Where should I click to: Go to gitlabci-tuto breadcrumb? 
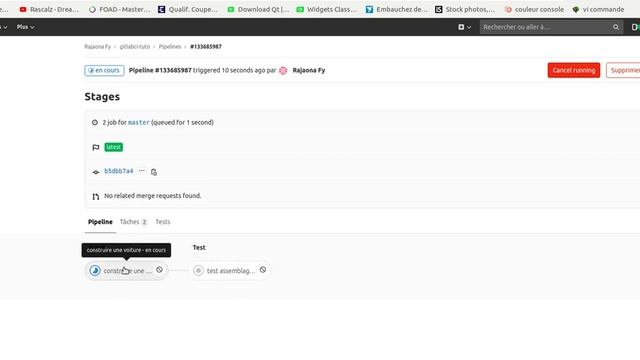[135, 47]
